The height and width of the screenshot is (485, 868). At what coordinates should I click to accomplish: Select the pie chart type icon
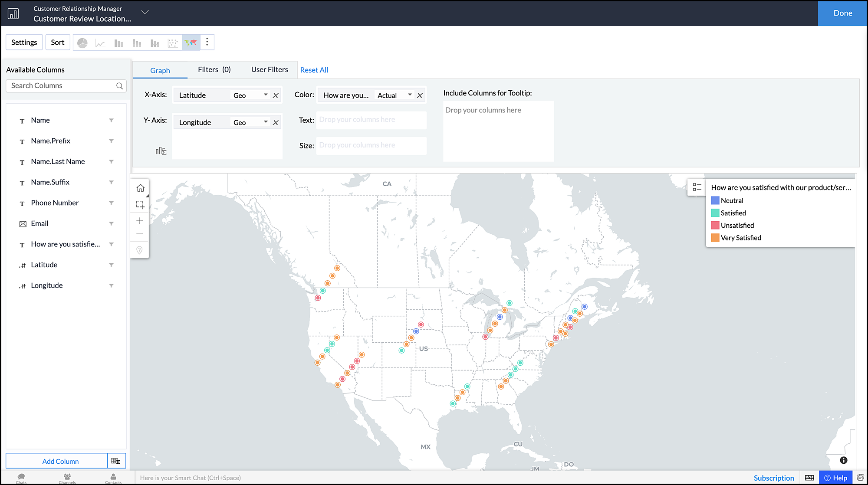[x=82, y=43]
